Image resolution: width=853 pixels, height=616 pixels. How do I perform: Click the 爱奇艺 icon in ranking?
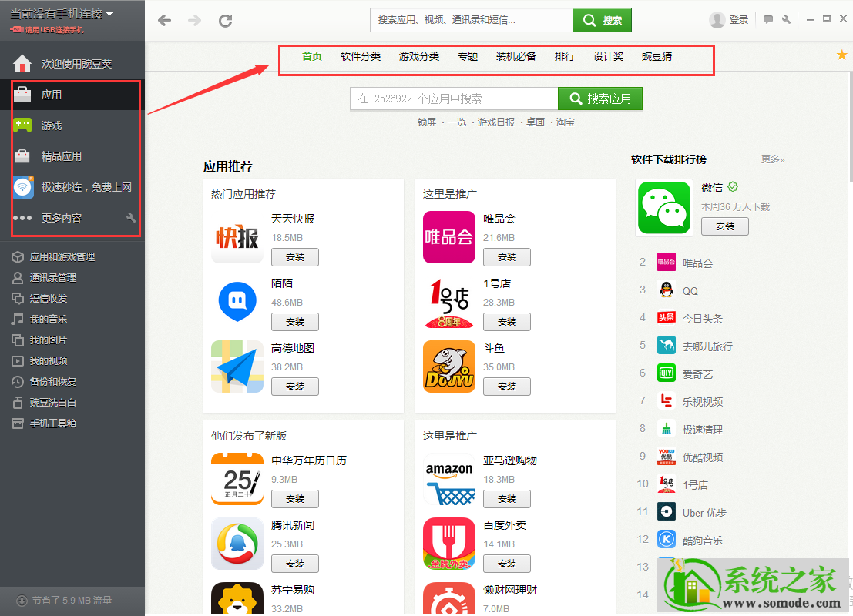pos(667,373)
